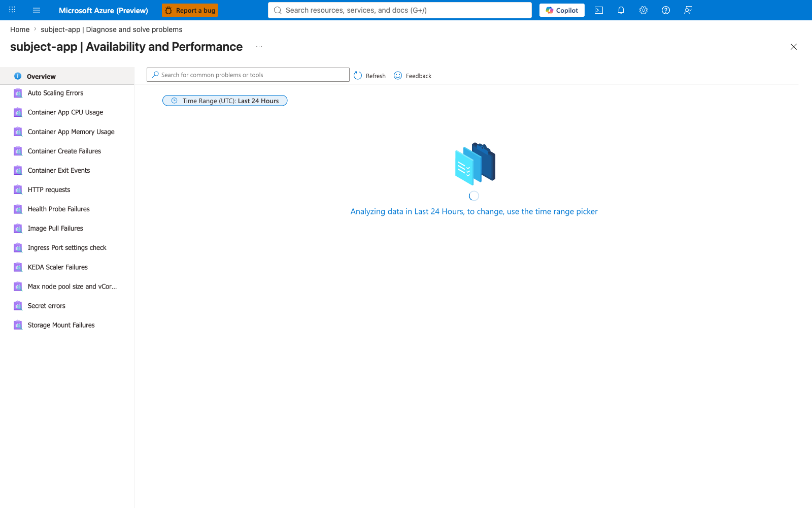Viewport: 812px width, 508px height.
Task: Open Copilot from the top bar
Action: [562, 10]
